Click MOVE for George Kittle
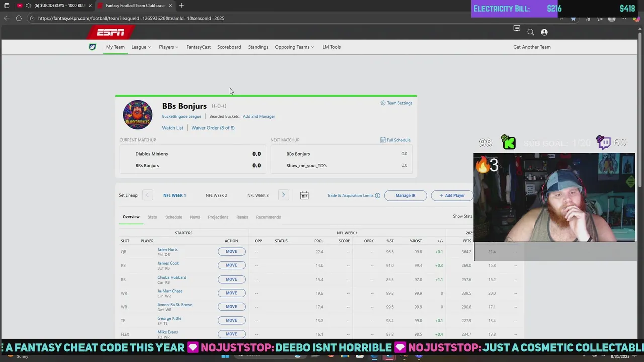Viewport: 644px width, 362px height. (x=231, y=320)
